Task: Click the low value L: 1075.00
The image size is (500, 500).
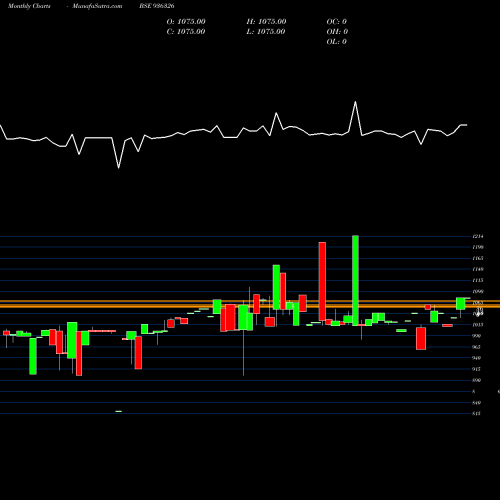Action: pyautogui.click(x=266, y=32)
